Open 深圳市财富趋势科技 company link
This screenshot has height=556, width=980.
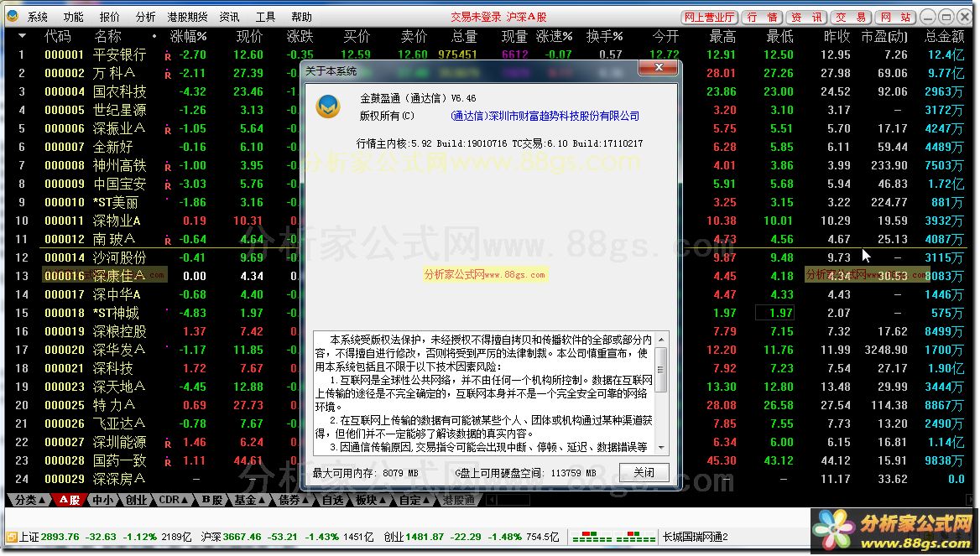pyautogui.click(x=545, y=117)
